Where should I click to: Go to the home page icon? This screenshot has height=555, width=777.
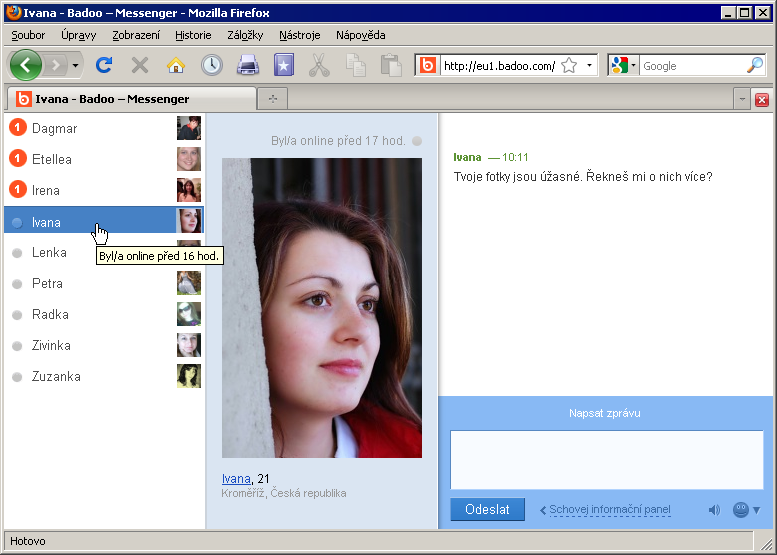click(176, 65)
